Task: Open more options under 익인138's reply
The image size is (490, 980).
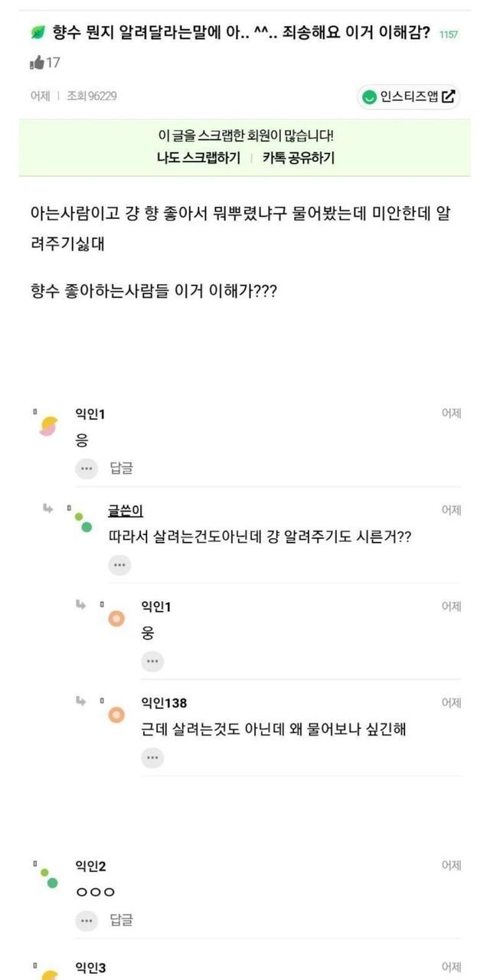Action: point(152,758)
